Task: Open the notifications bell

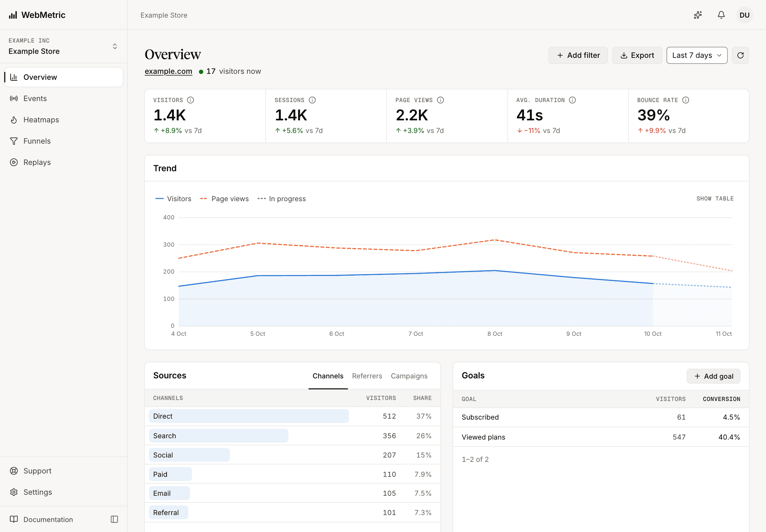Action: pos(721,15)
